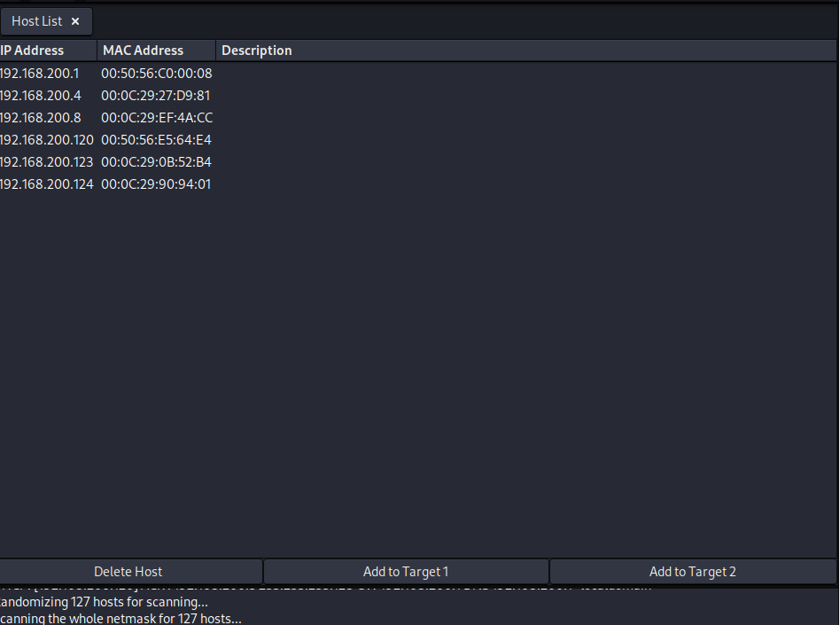This screenshot has width=840, height=625.
Task: Click MAC address 00:50:56:E5:64:E4
Action: click(156, 140)
